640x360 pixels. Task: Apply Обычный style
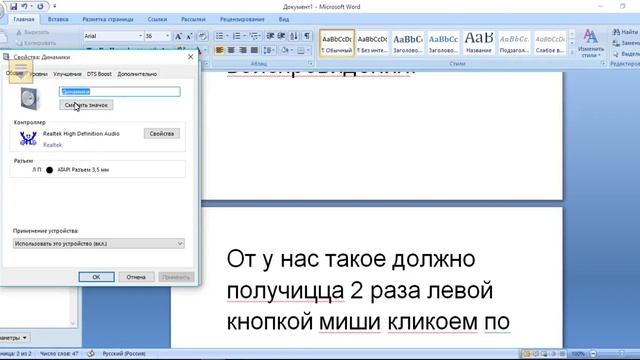pos(337,43)
